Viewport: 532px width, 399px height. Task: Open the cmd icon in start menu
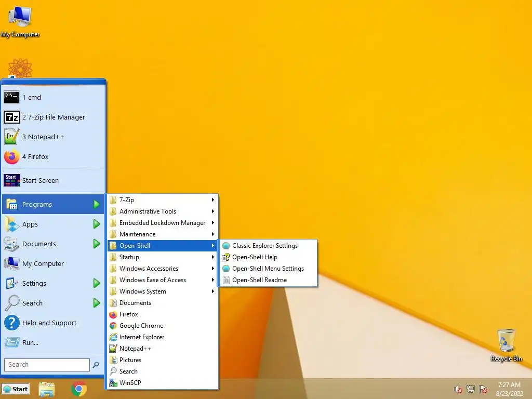(11, 97)
